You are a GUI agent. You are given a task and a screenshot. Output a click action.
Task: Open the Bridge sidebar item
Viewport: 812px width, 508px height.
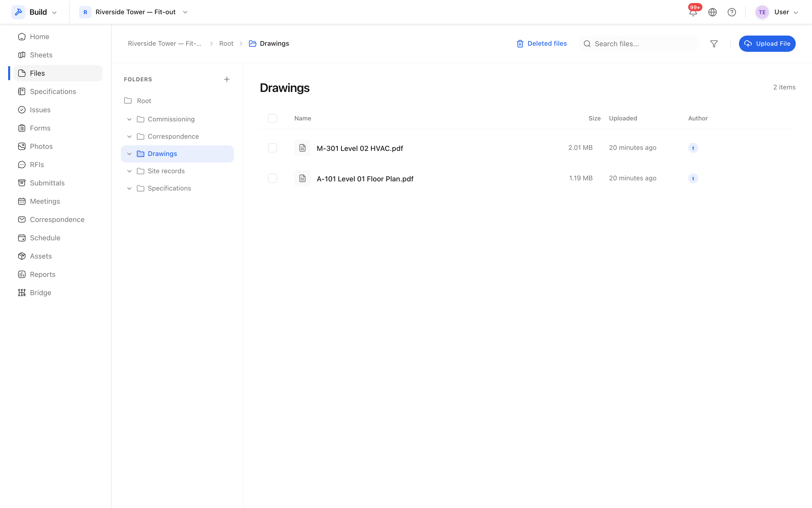pos(58,293)
